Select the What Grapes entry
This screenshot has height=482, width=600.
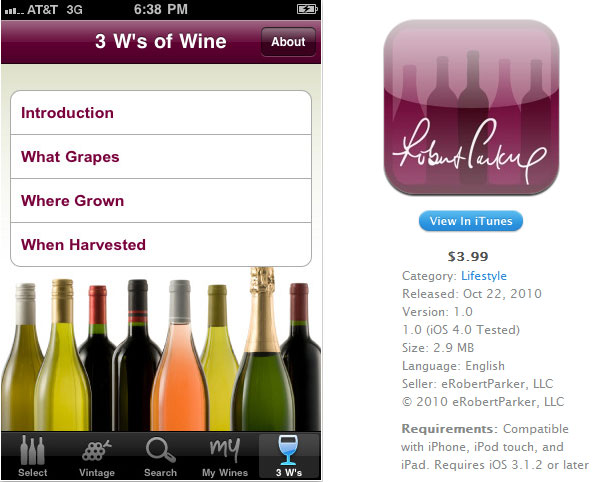[x=161, y=157]
